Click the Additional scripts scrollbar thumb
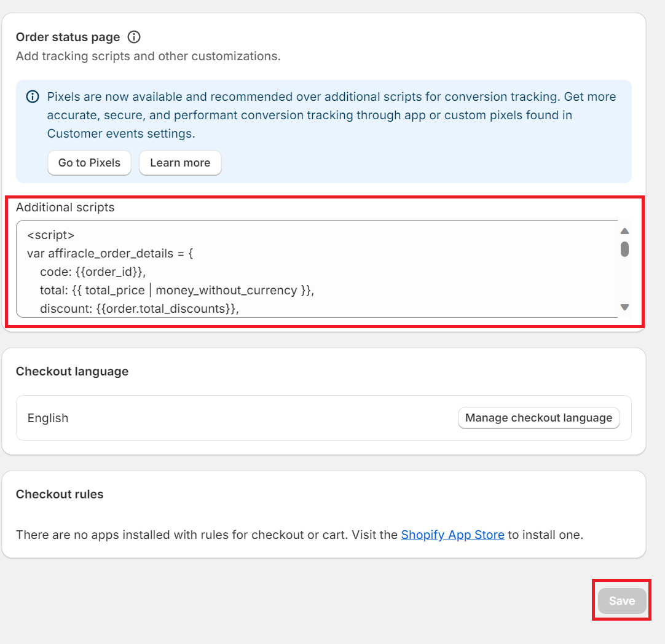 (x=624, y=249)
